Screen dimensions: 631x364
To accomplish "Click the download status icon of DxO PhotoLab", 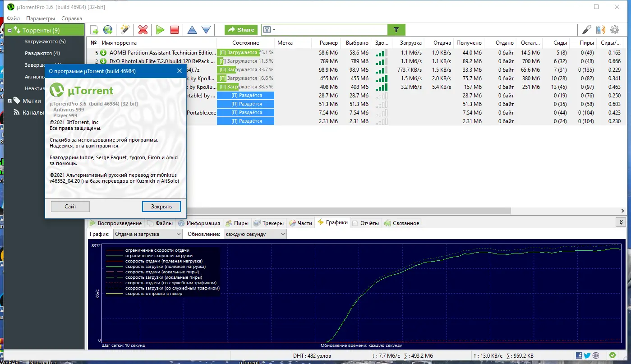I will point(103,61).
